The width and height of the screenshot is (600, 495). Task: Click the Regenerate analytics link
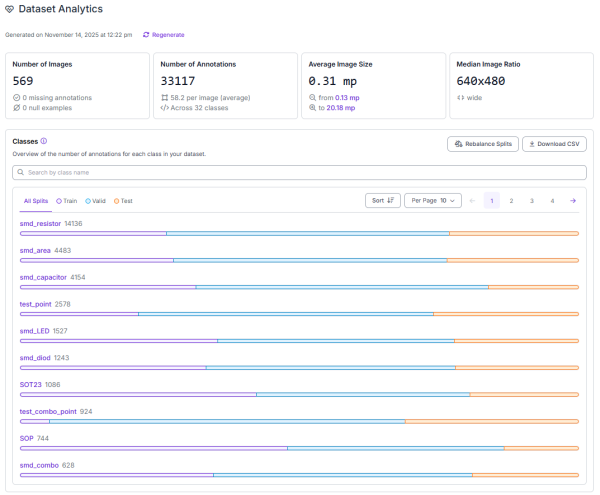[x=163, y=34]
